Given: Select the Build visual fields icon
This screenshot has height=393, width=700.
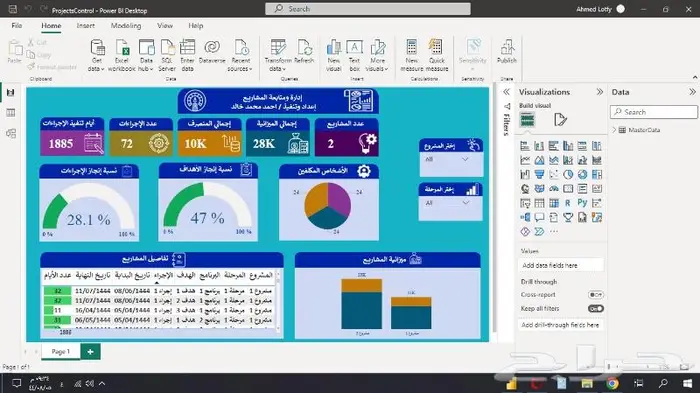Looking at the screenshot, I should coord(527,120).
